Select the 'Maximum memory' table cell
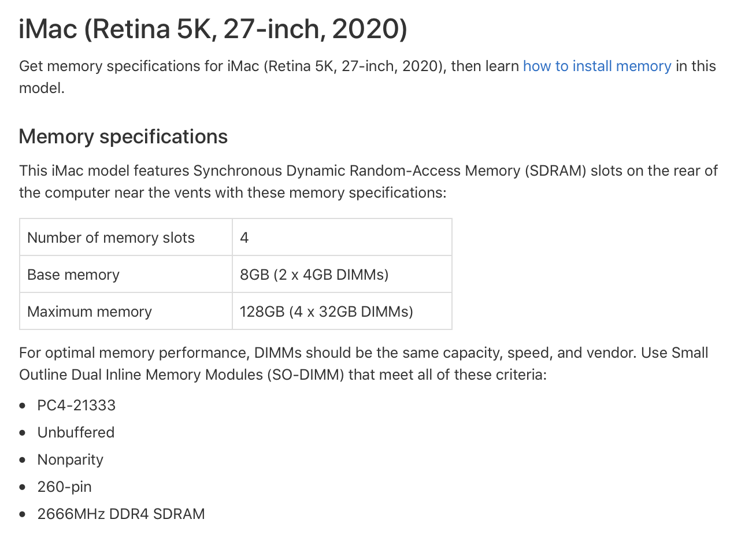Screen dimensions: 756x534 click(x=90, y=311)
